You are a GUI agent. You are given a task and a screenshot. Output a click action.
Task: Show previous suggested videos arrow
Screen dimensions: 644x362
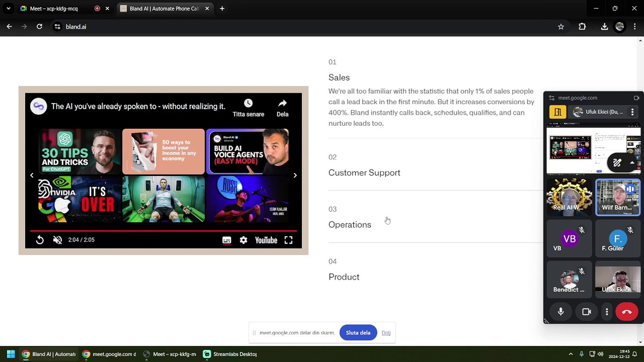32,175
